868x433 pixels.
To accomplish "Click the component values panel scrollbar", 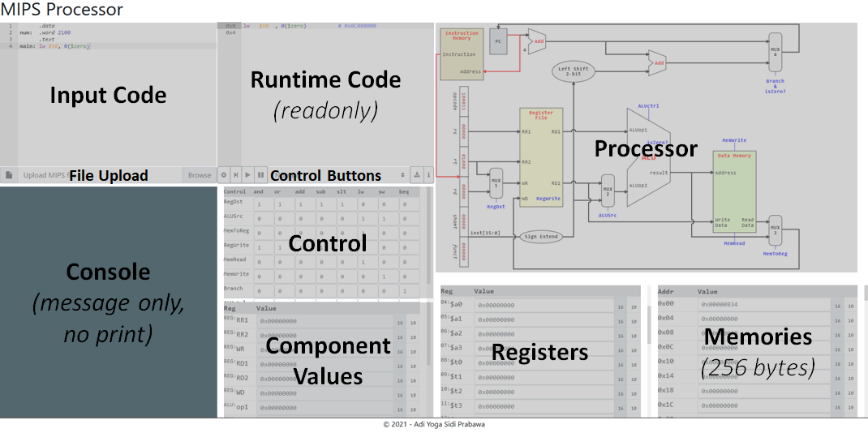I will click(429, 335).
